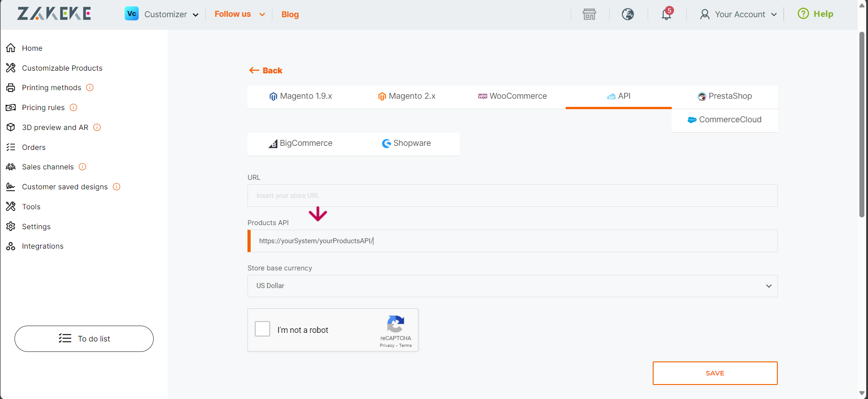Check the I'm not a robot checkbox
The width and height of the screenshot is (868, 399).
262,329
